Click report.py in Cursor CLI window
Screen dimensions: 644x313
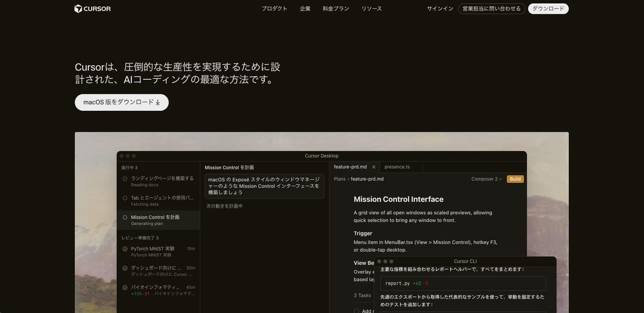(398, 283)
